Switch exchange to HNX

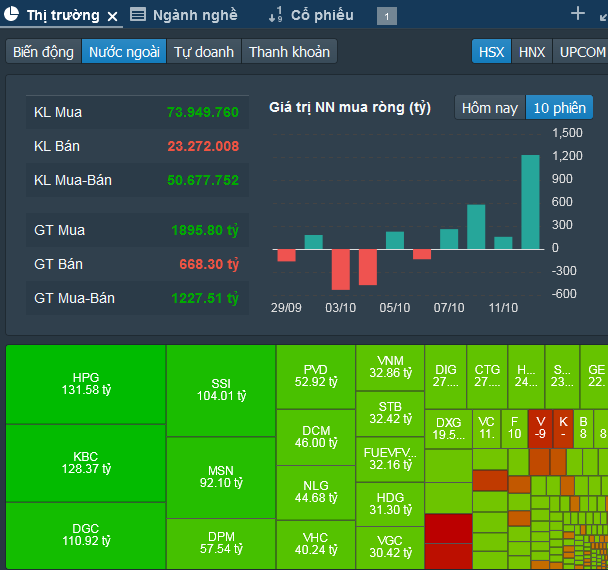[x=531, y=52]
